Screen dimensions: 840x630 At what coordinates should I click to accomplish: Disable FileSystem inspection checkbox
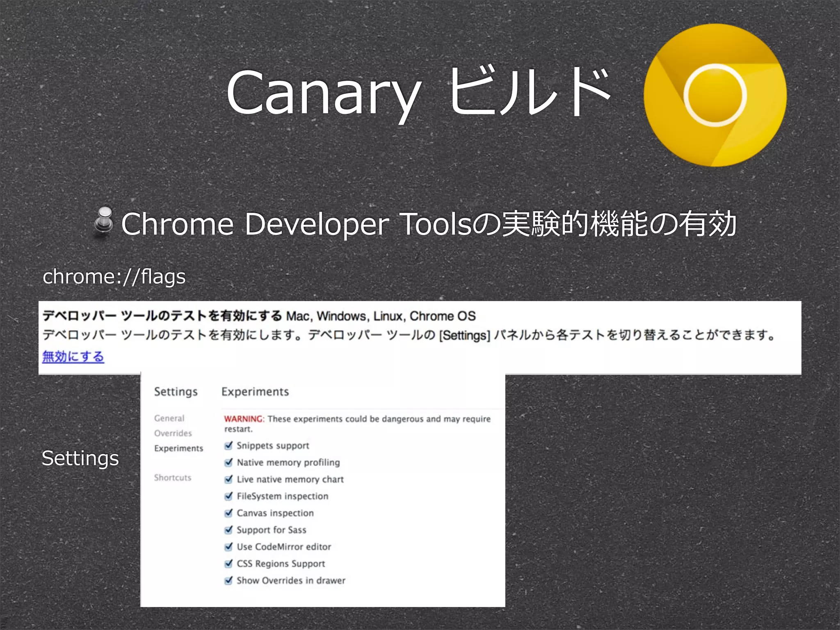point(229,496)
